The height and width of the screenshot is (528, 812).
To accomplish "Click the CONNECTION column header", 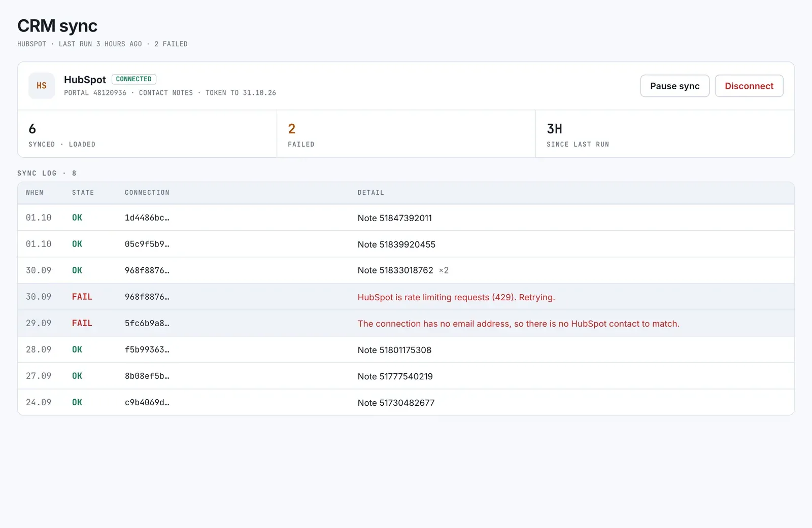I will [x=147, y=193].
